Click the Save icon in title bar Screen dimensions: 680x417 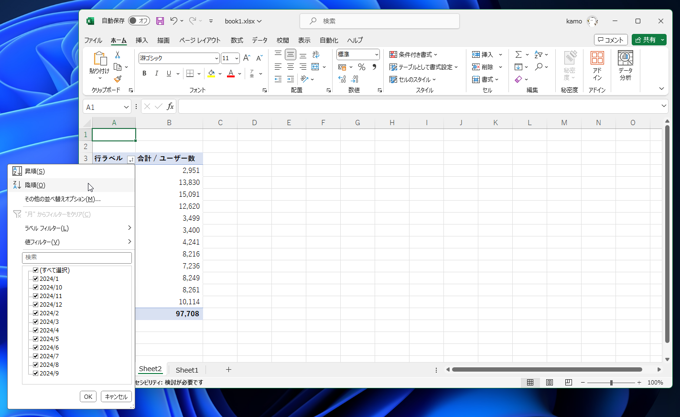[159, 21]
